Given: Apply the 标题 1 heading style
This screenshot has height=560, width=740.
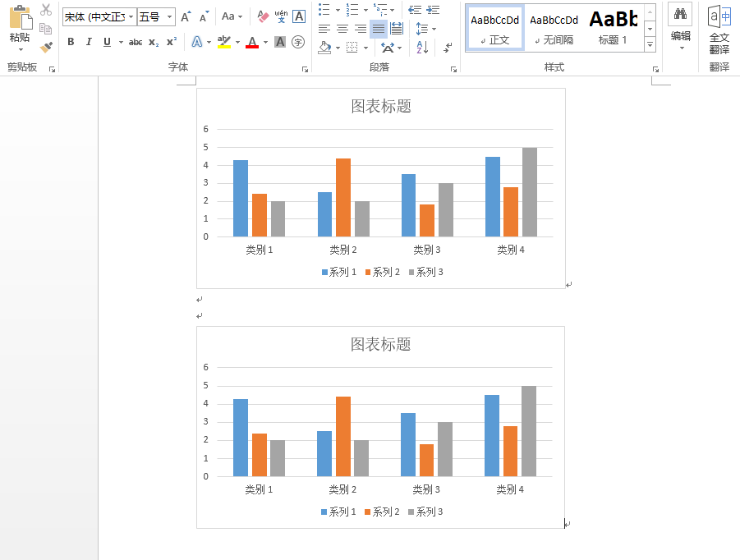Looking at the screenshot, I should 613,27.
